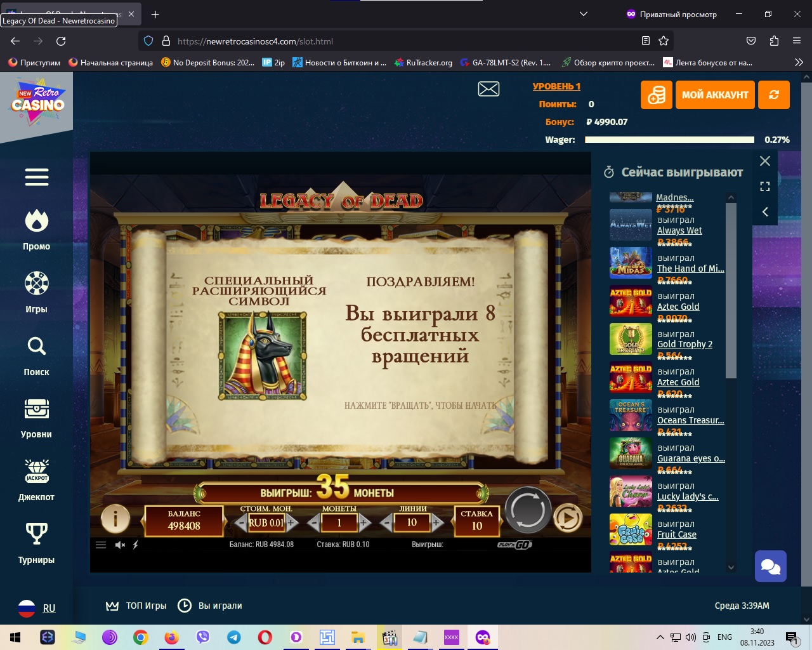Open the Приступим bookmark
The height and width of the screenshot is (650, 812).
coord(34,62)
